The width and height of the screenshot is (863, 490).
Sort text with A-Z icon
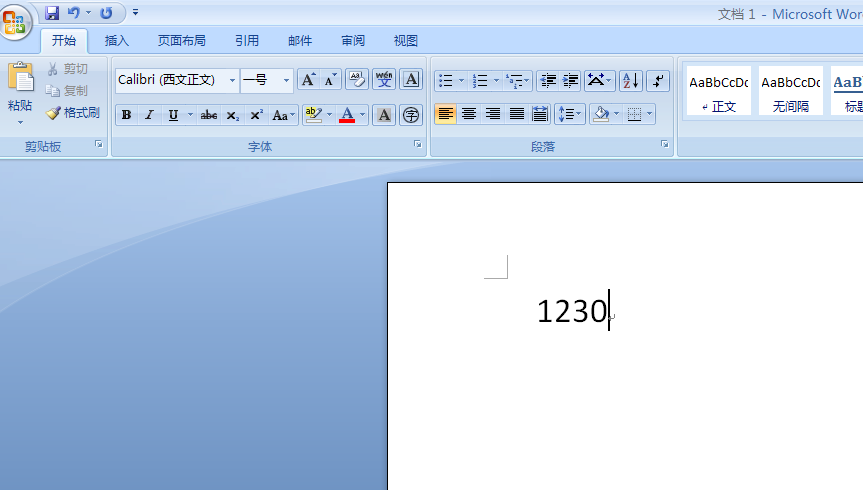click(631, 81)
